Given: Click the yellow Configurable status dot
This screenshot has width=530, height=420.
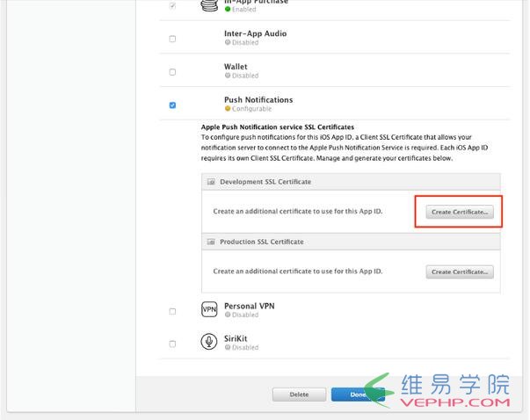Looking at the screenshot, I should (x=228, y=108).
